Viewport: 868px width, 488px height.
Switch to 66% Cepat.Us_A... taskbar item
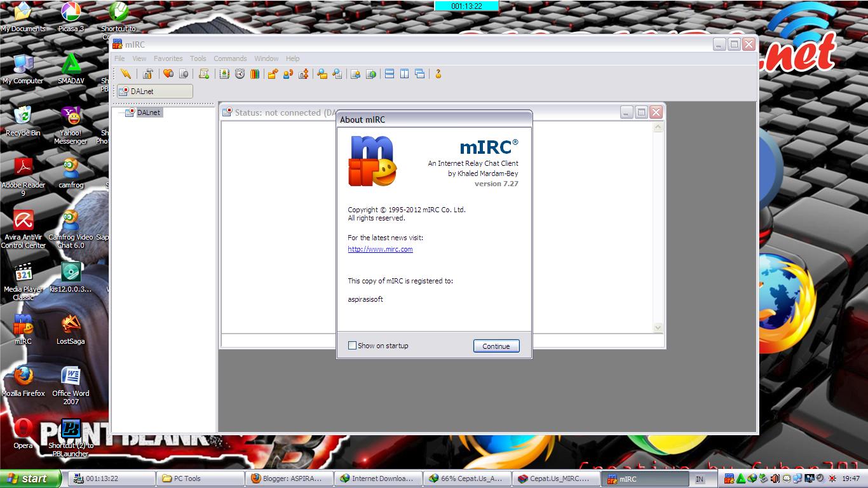[x=468, y=478]
